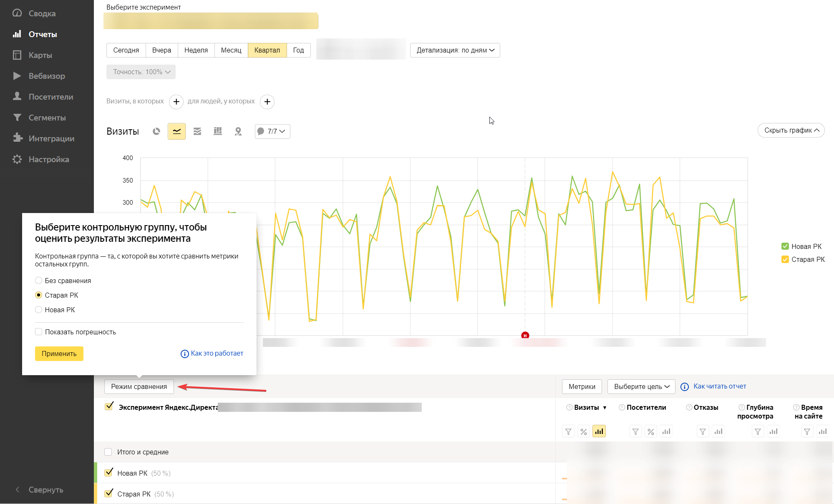Click the Применить button
Image resolution: width=834 pixels, height=504 pixels.
(59, 354)
